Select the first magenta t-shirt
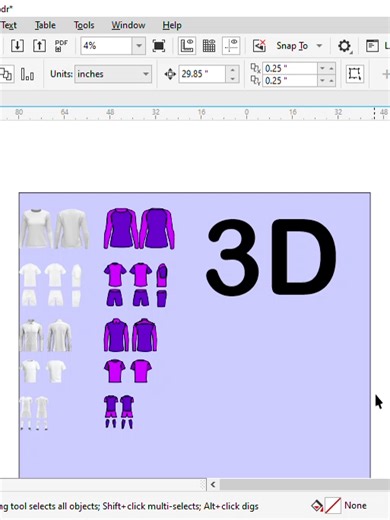The height and width of the screenshot is (520, 390). [x=115, y=371]
